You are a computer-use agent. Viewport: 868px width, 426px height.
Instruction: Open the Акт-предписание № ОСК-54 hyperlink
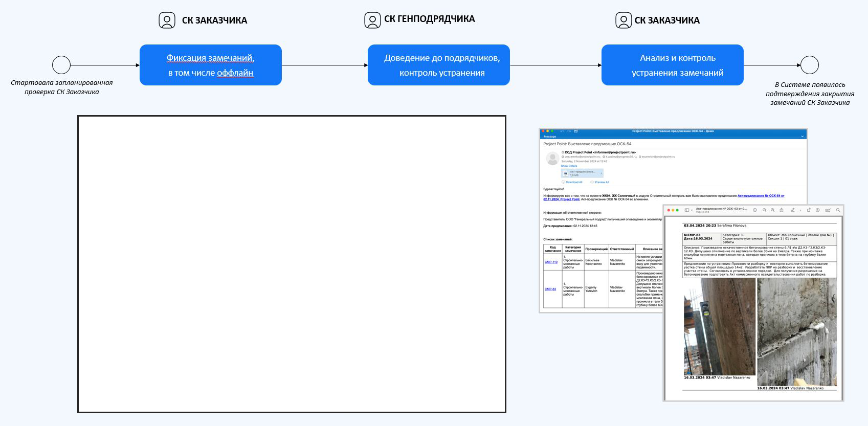pyautogui.click(x=761, y=195)
